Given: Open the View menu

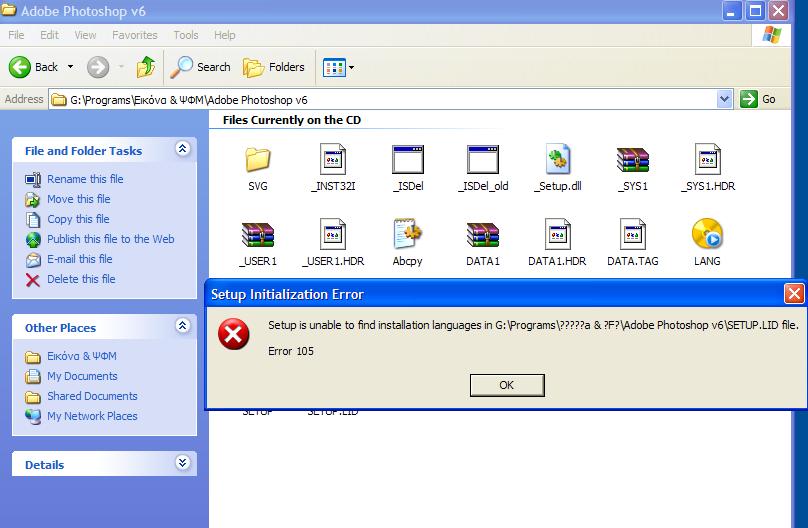Looking at the screenshot, I should tap(85, 35).
